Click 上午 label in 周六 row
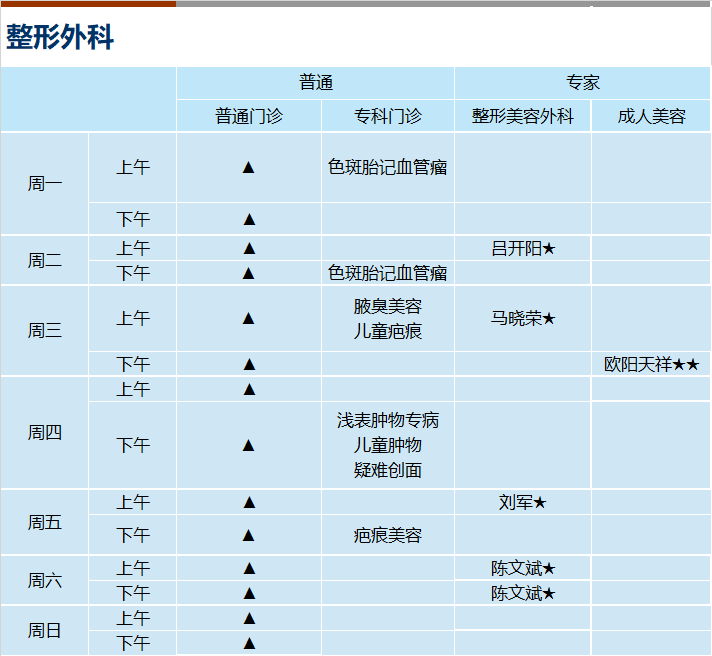Screen dimensions: 712x656 click(x=133, y=568)
